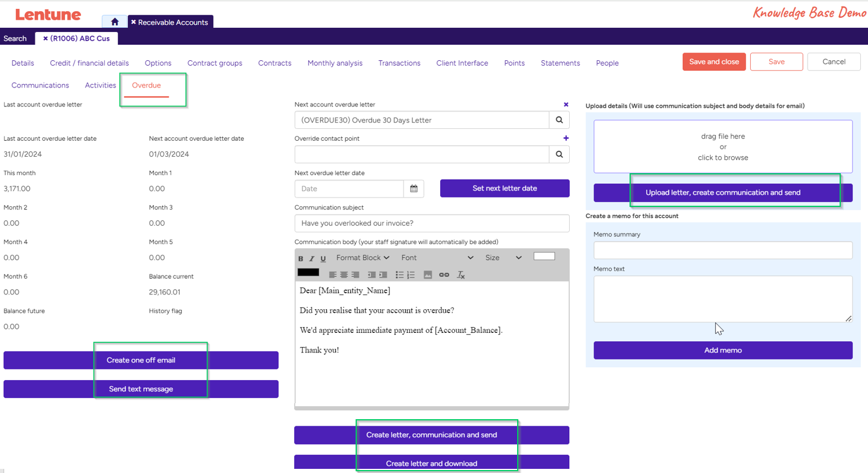View the Monthly analysis tab

pyautogui.click(x=335, y=63)
